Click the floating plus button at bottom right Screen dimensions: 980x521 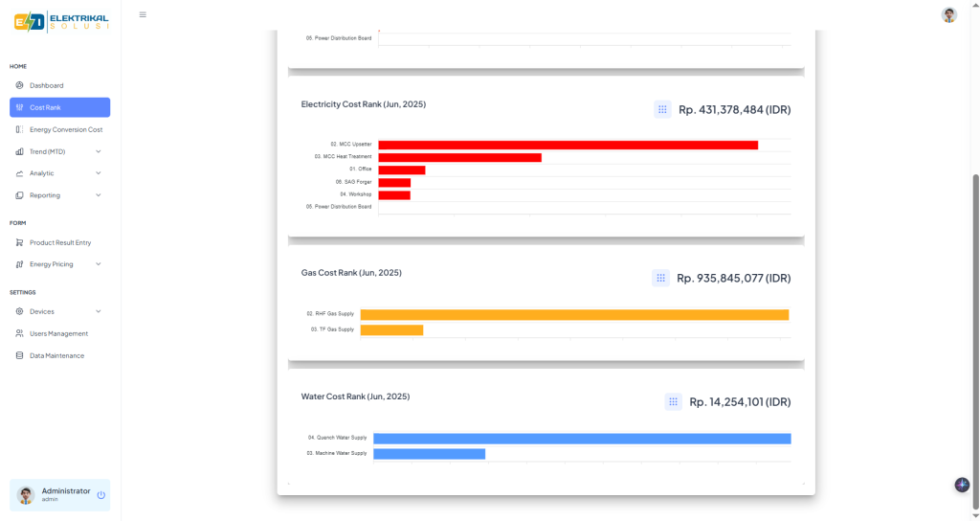click(x=962, y=485)
